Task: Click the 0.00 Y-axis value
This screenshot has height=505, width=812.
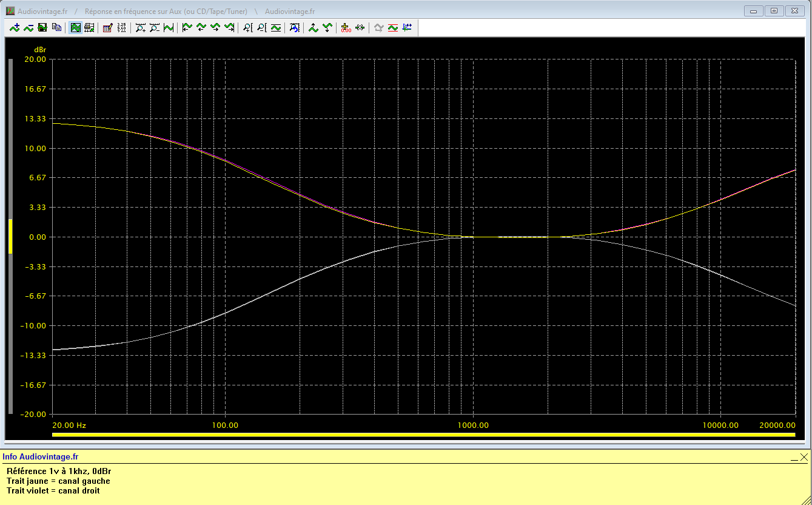Action: 37,237
